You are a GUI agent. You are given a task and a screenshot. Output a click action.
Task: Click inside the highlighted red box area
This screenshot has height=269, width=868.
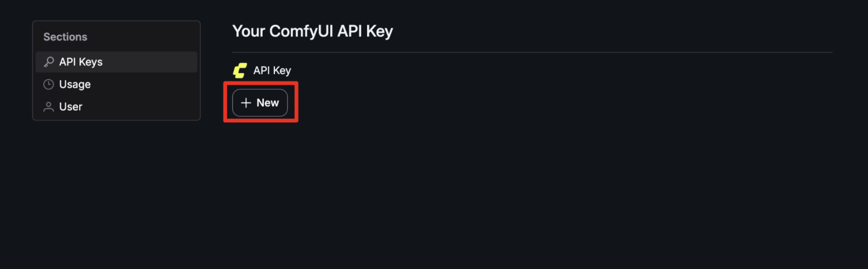pos(260,103)
